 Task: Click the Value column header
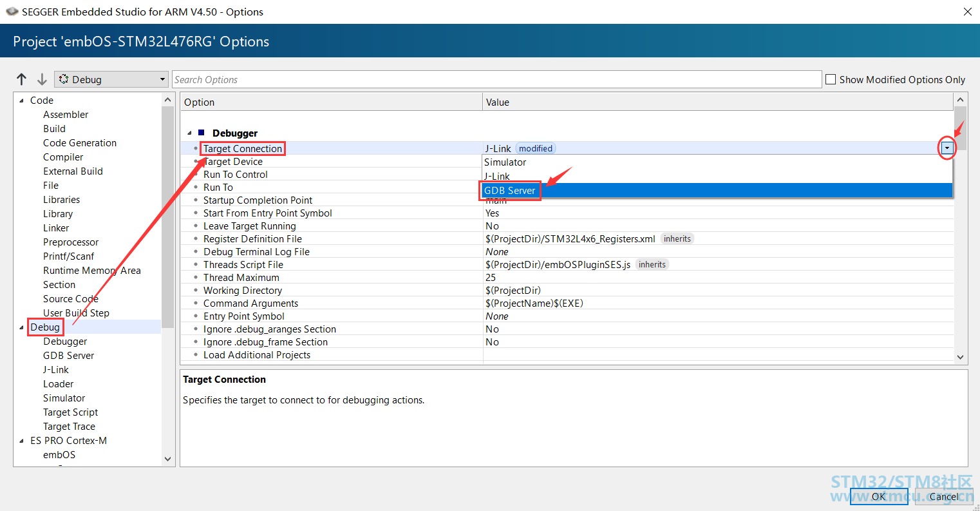click(718, 102)
